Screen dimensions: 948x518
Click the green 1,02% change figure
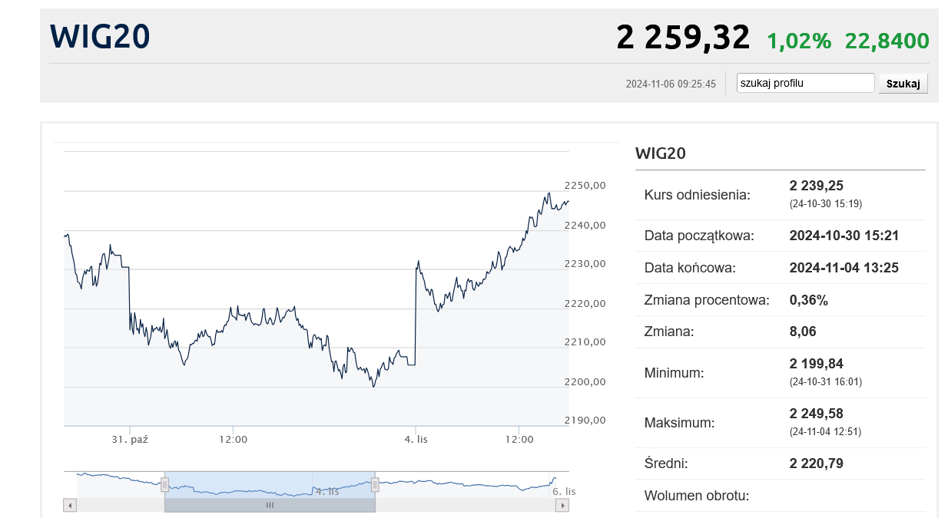point(798,41)
